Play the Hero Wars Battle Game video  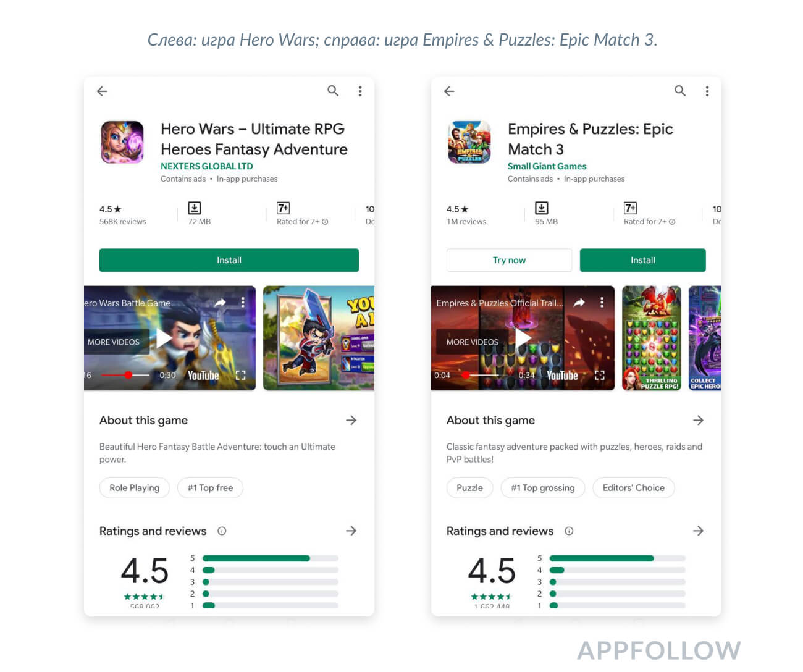point(164,338)
